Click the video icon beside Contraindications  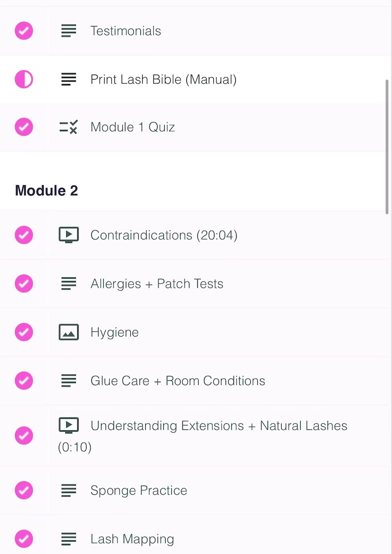(68, 235)
